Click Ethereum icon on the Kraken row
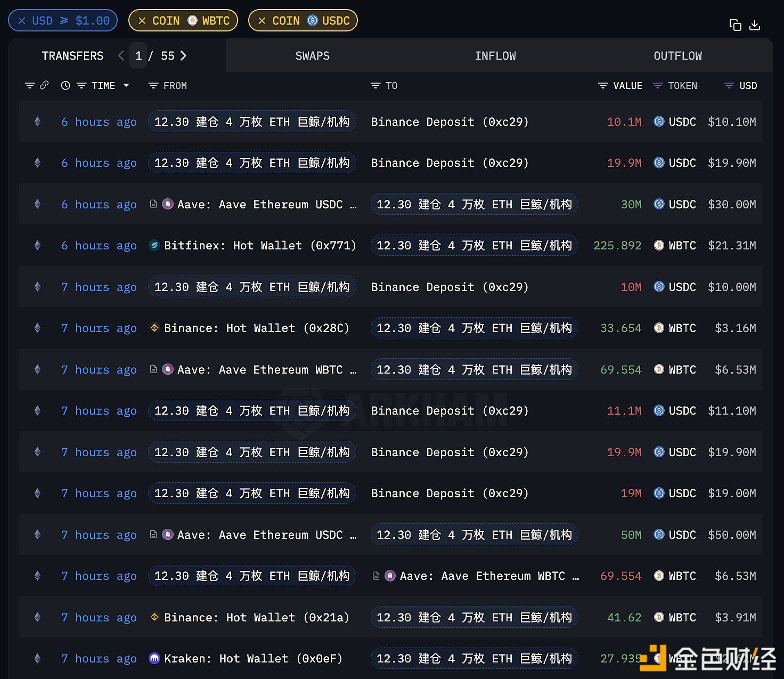The image size is (784, 679). click(37, 658)
